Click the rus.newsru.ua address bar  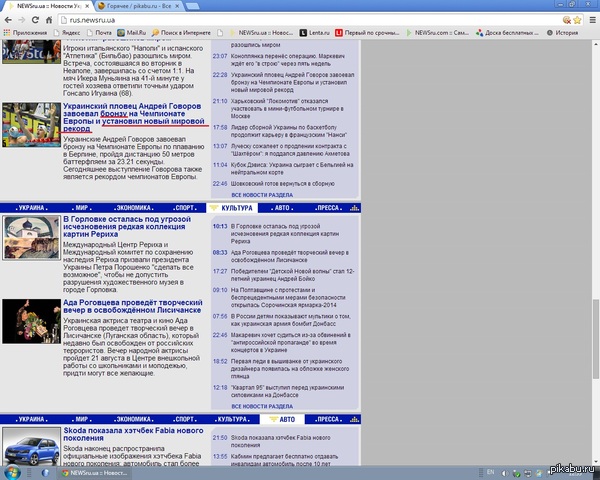pyautogui.click(x=310, y=20)
